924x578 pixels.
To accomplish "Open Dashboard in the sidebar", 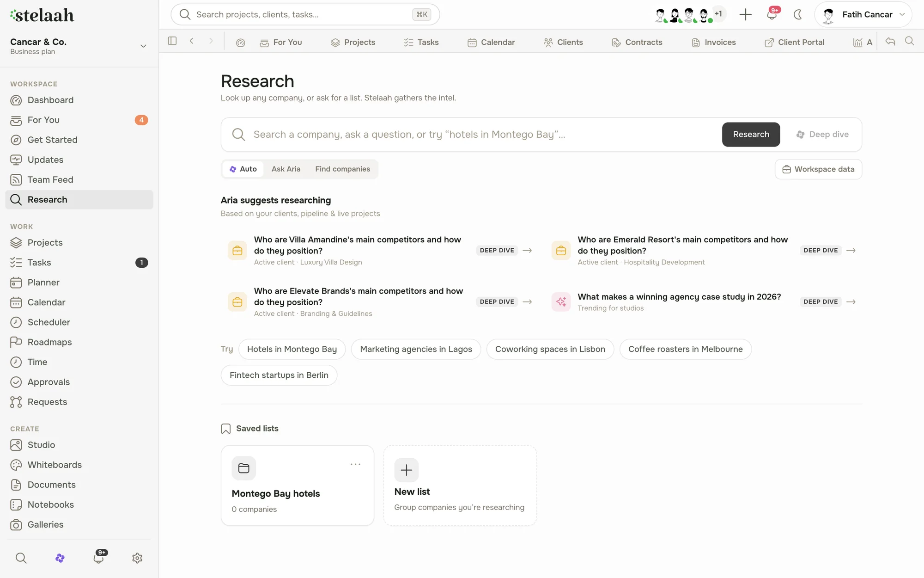I will (79, 100).
